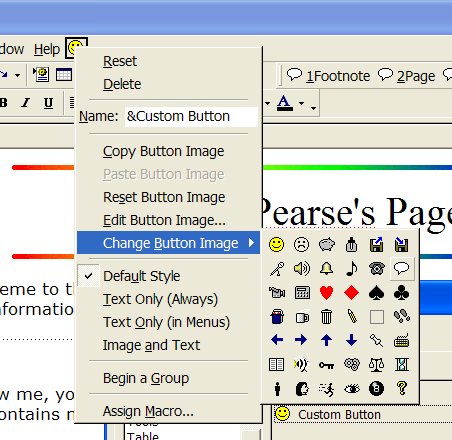Choose the open book button image
452x440 pixels.
(x=276, y=365)
